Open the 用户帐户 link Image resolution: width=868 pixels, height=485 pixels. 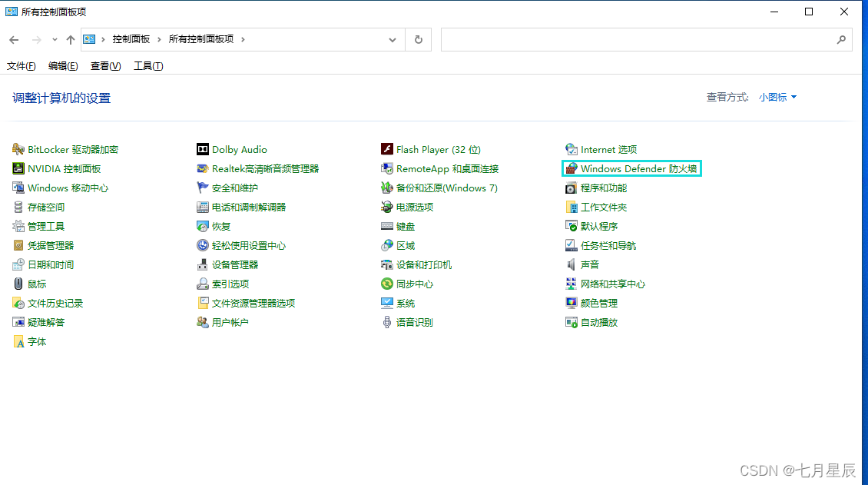pyautogui.click(x=230, y=322)
